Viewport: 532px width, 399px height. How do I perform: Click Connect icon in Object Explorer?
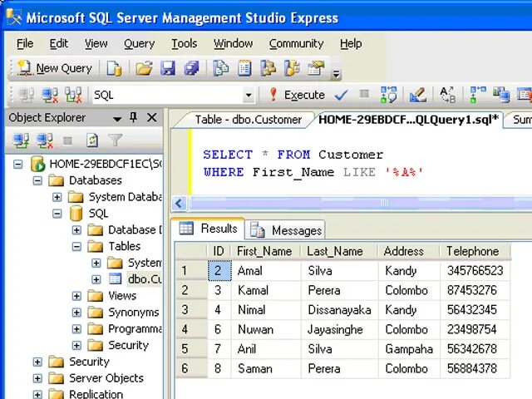click(x=21, y=140)
